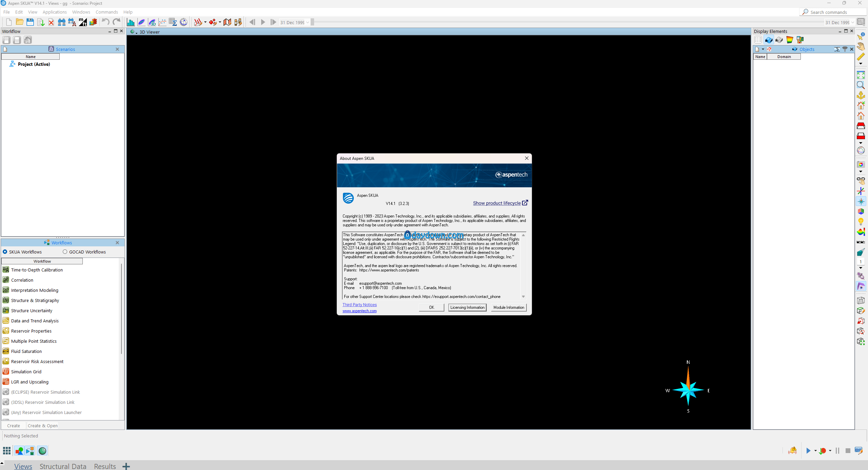
Task: Expand dropdown next to red lines pencil icon
Action: 205,22
